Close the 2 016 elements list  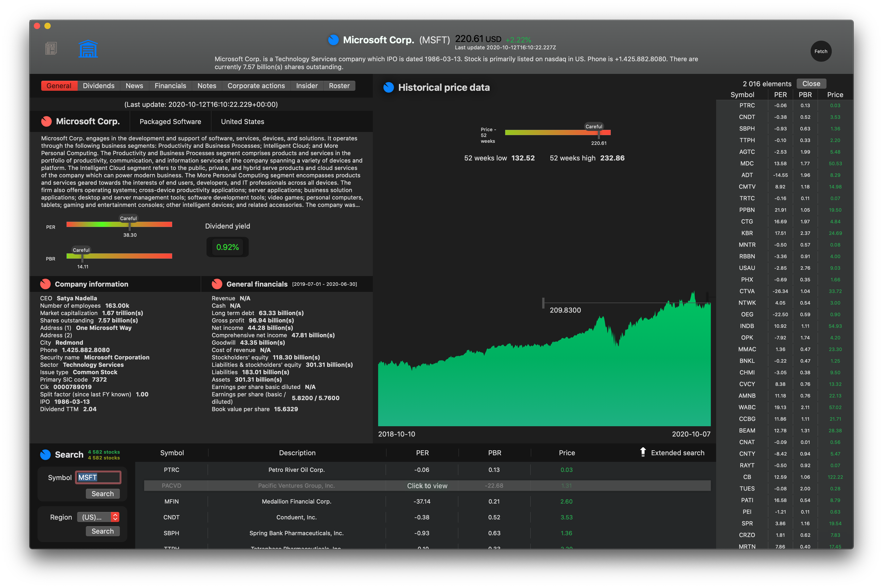click(811, 84)
